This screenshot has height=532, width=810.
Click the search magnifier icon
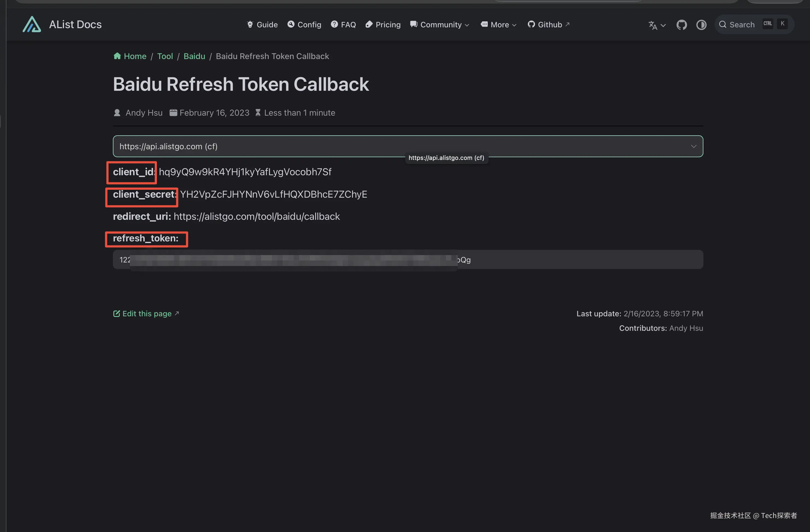click(723, 25)
